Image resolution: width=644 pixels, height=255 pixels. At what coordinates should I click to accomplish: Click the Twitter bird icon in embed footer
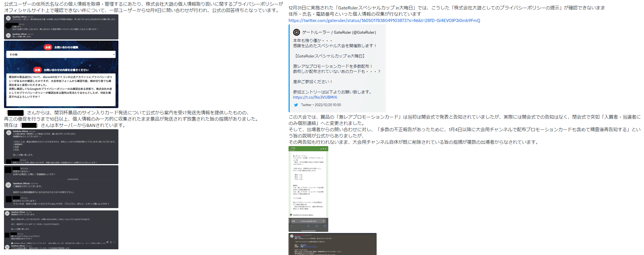pos(296,105)
